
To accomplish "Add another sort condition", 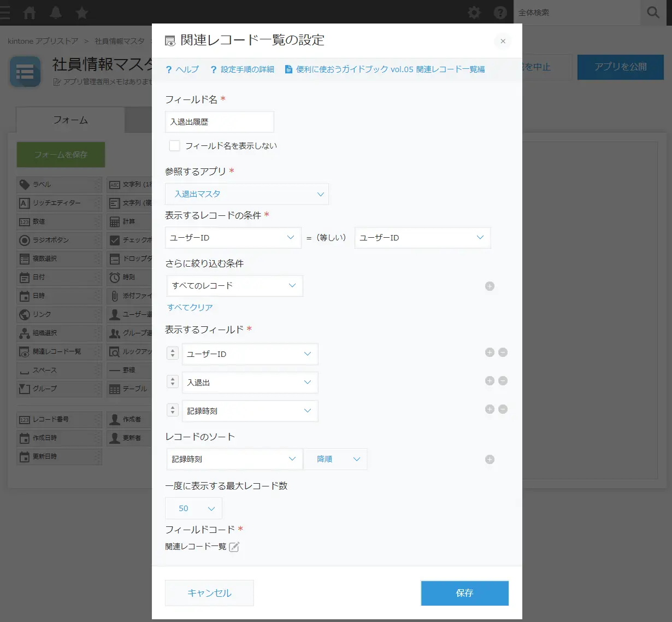I will tap(490, 460).
